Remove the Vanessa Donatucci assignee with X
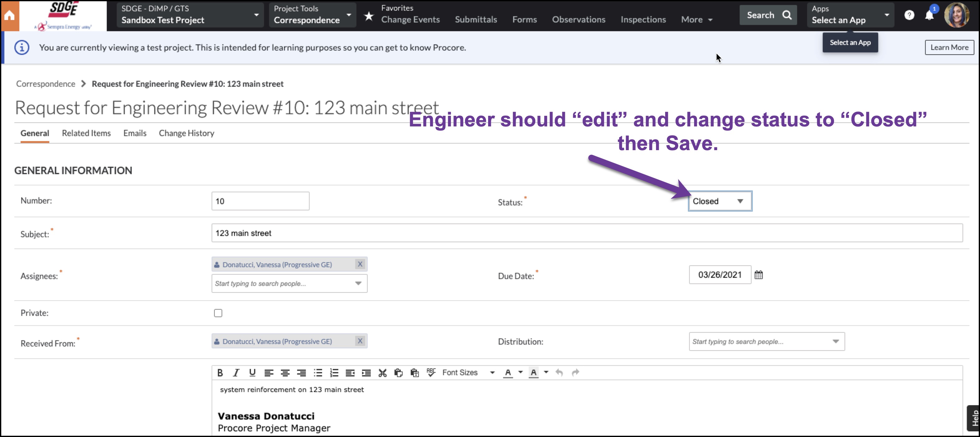 [360, 264]
